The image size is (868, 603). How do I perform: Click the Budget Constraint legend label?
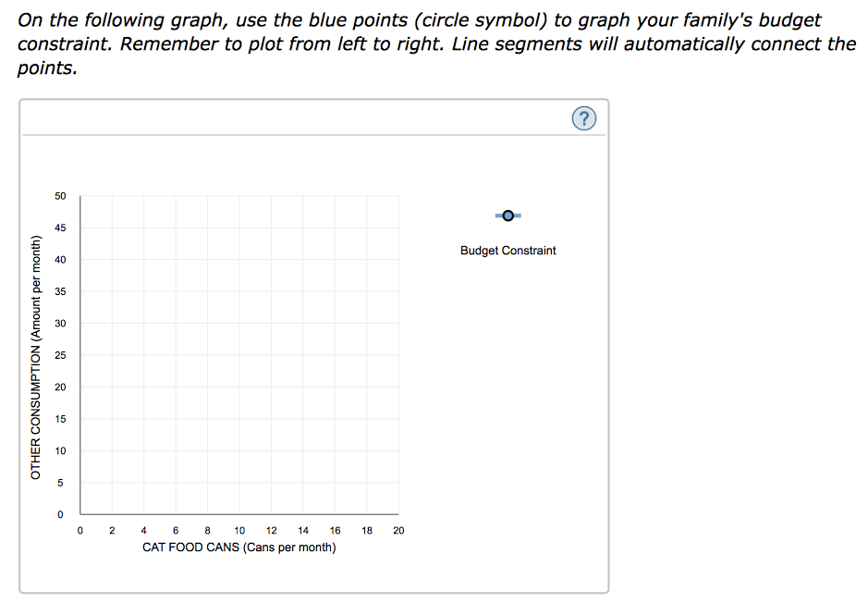(x=508, y=251)
